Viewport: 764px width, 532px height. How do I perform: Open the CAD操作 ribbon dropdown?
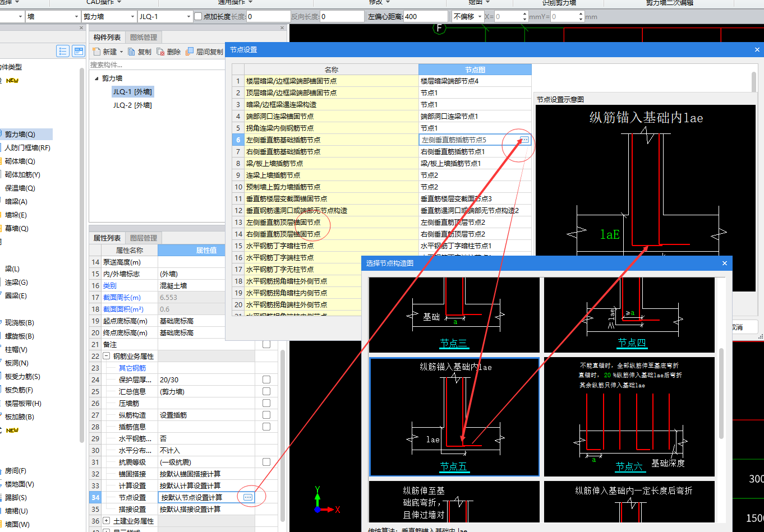pyautogui.click(x=103, y=2)
